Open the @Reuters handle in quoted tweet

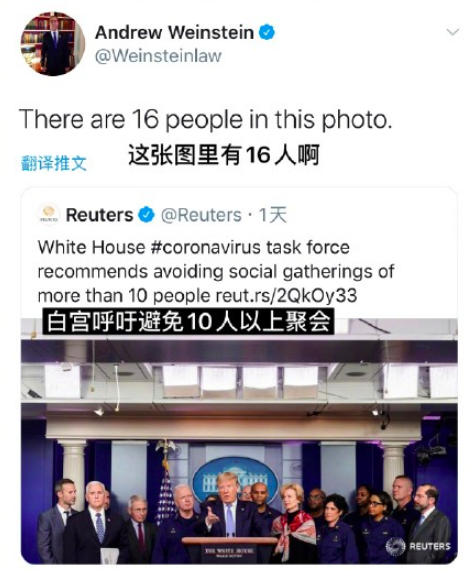201,215
